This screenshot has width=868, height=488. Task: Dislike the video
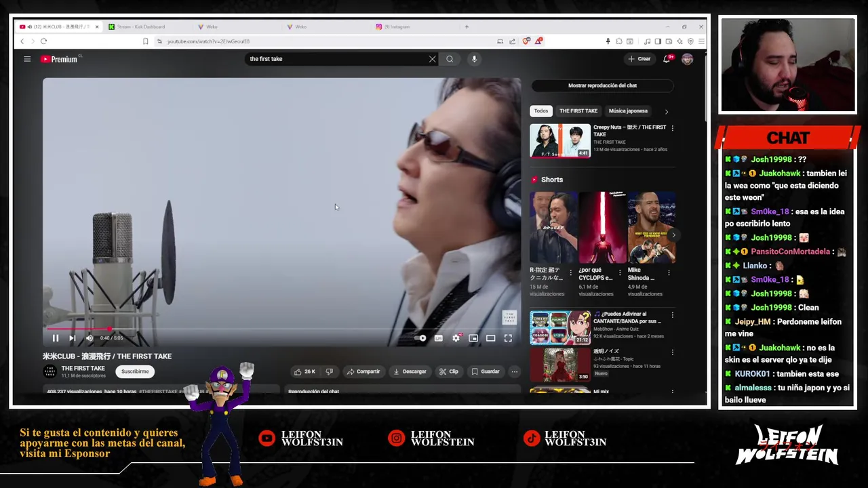[x=330, y=371]
